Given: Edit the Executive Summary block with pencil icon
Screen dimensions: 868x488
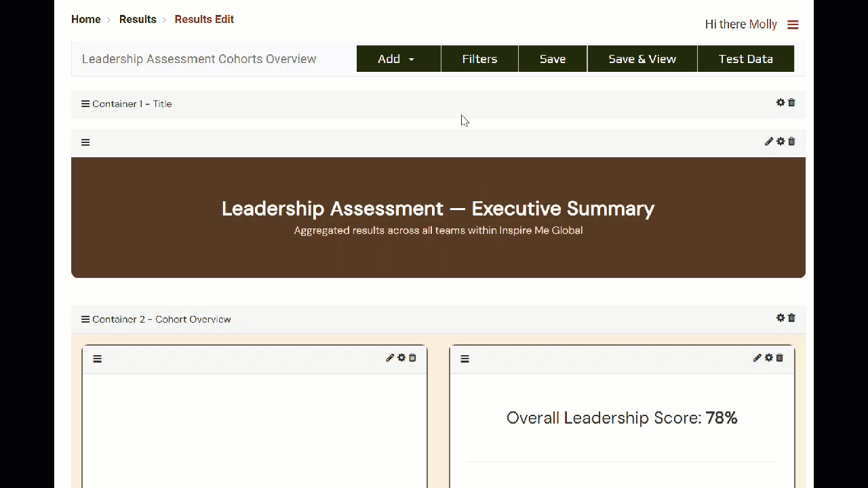Looking at the screenshot, I should tap(769, 142).
